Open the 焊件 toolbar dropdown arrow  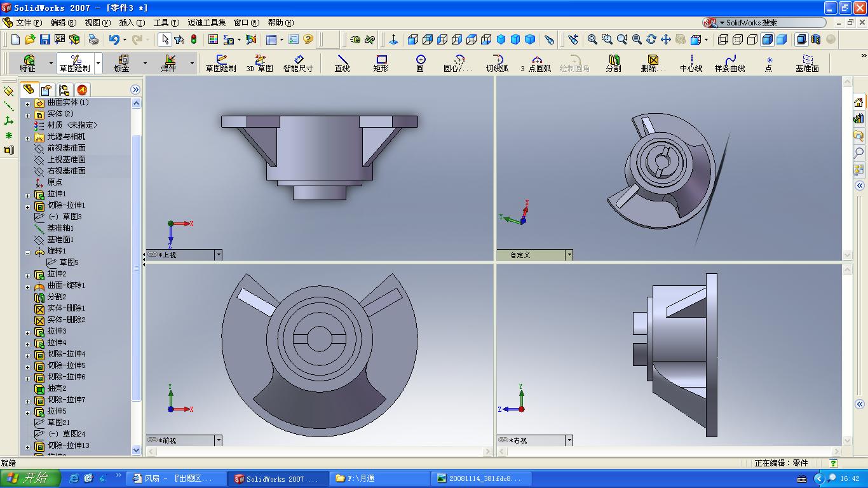click(192, 63)
